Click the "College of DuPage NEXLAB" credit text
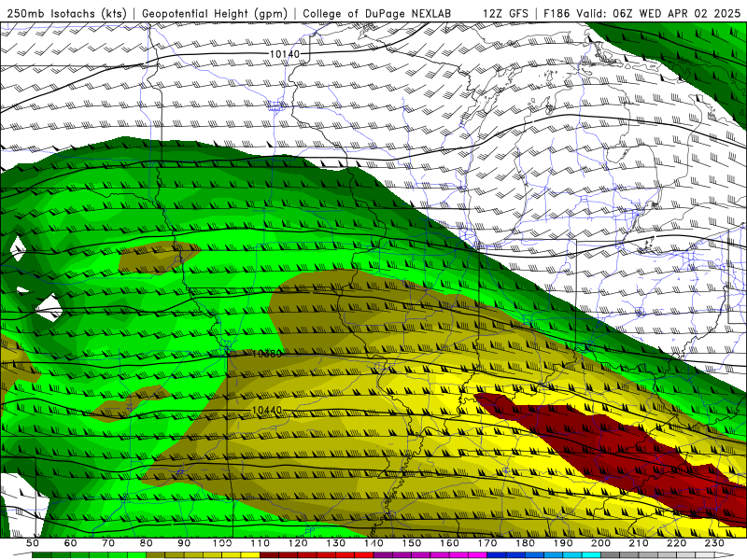The height and width of the screenshot is (560, 747). click(x=377, y=14)
